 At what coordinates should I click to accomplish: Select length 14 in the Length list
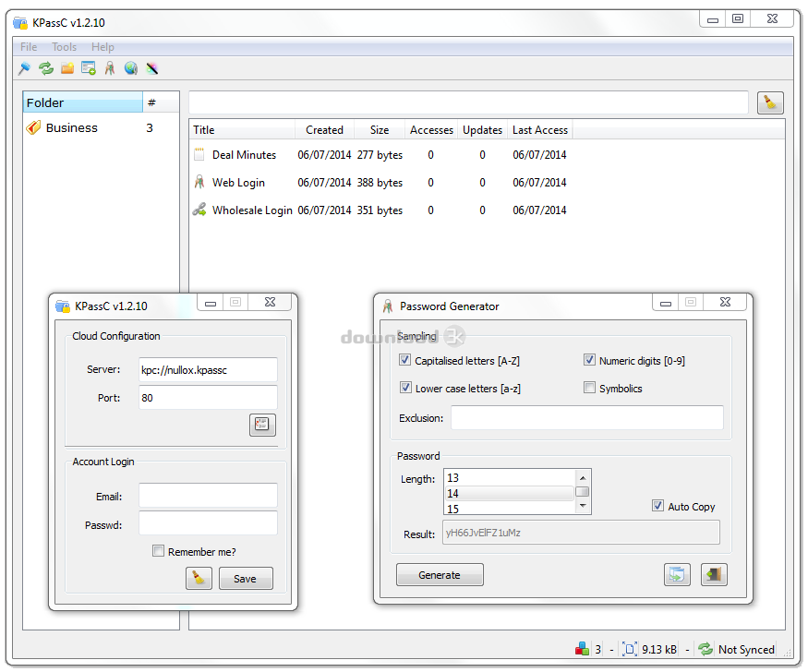[510, 493]
